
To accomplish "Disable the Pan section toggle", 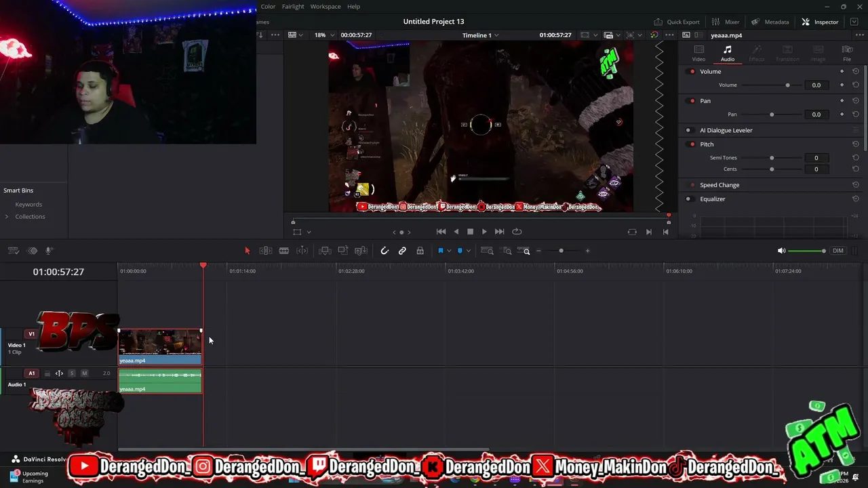I will [692, 101].
